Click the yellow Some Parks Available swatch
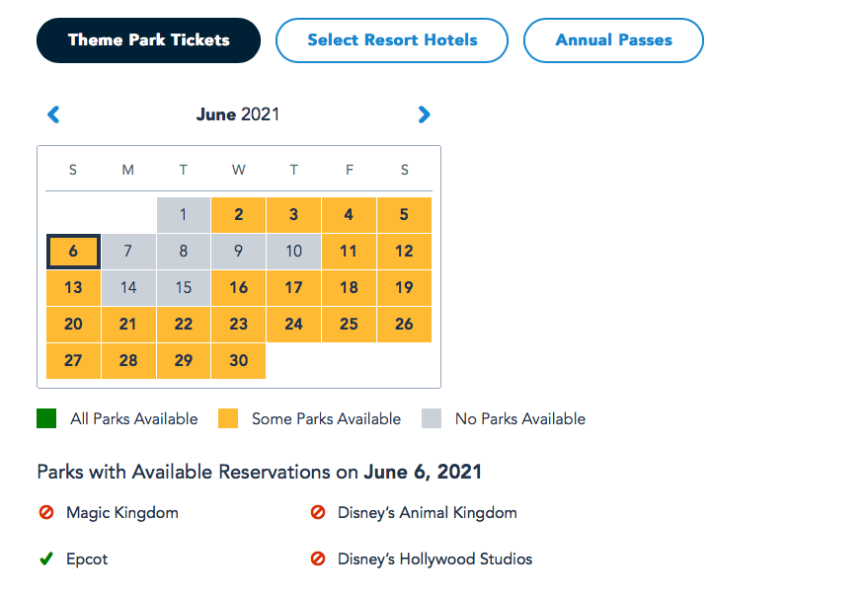Screen dimensions: 868x593 pyautogui.click(x=228, y=418)
